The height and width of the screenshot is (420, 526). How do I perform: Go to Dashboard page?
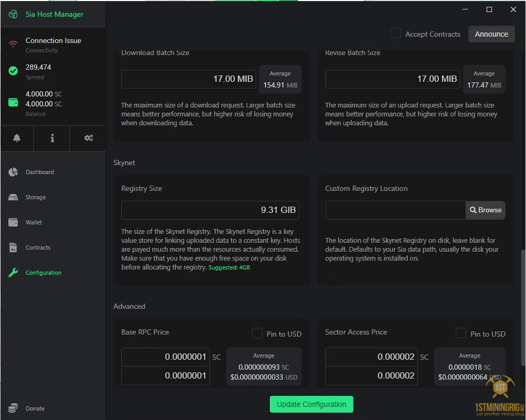(39, 172)
